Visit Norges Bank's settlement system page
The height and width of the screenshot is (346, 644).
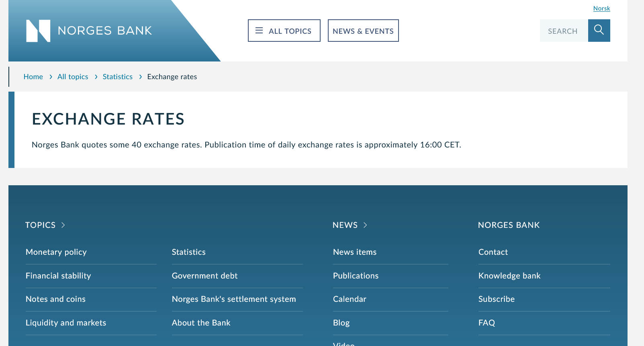point(234,299)
